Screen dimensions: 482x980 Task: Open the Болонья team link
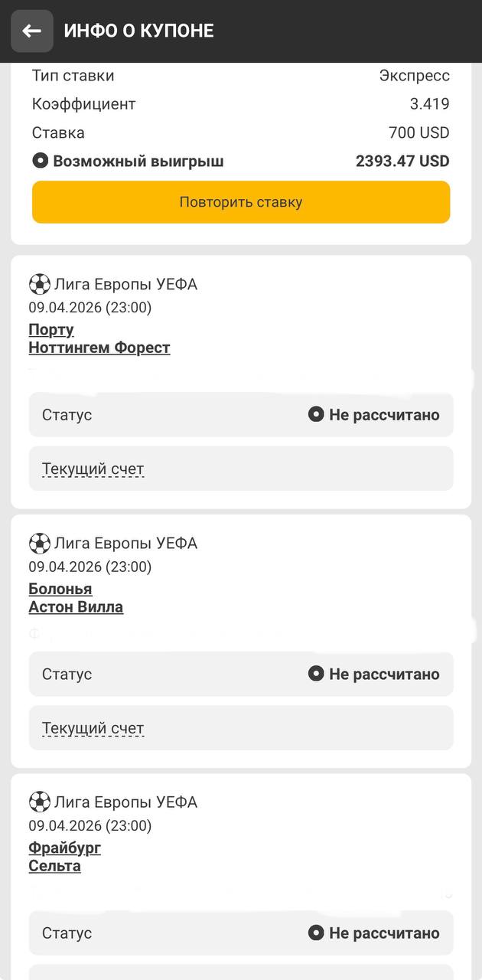(60, 589)
